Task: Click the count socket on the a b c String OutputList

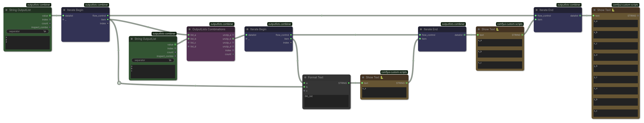Action: coord(175,52)
